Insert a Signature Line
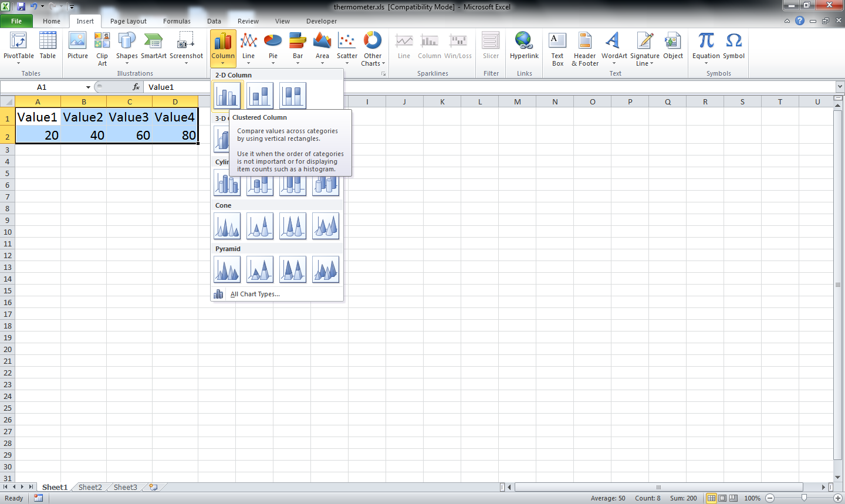Viewport: 845px width, 504px height. coord(645,48)
